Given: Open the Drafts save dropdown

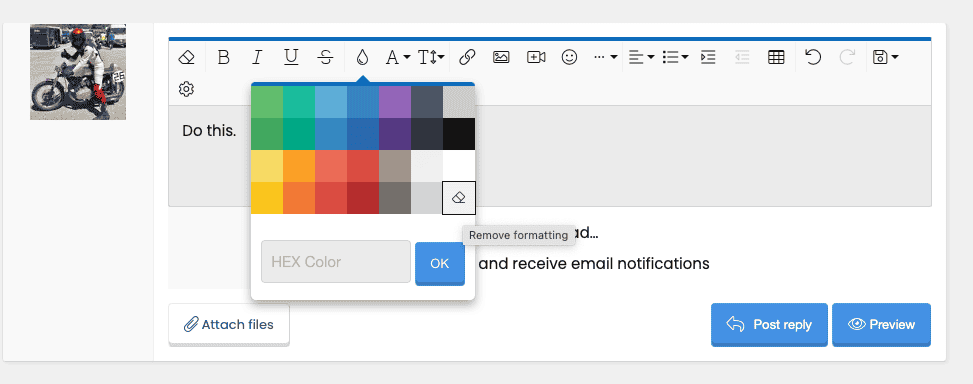Looking at the screenshot, I should pos(886,58).
